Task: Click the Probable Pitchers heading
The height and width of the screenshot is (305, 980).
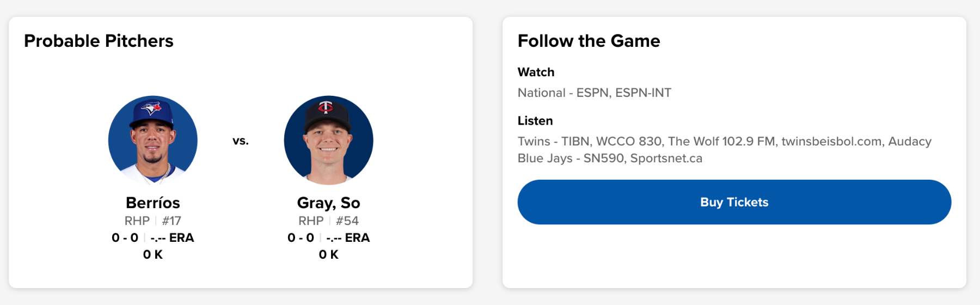Action: tap(99, 41)
